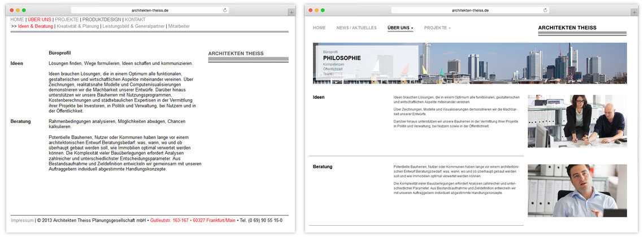Click Ideen heading in left window

(17, 63)
